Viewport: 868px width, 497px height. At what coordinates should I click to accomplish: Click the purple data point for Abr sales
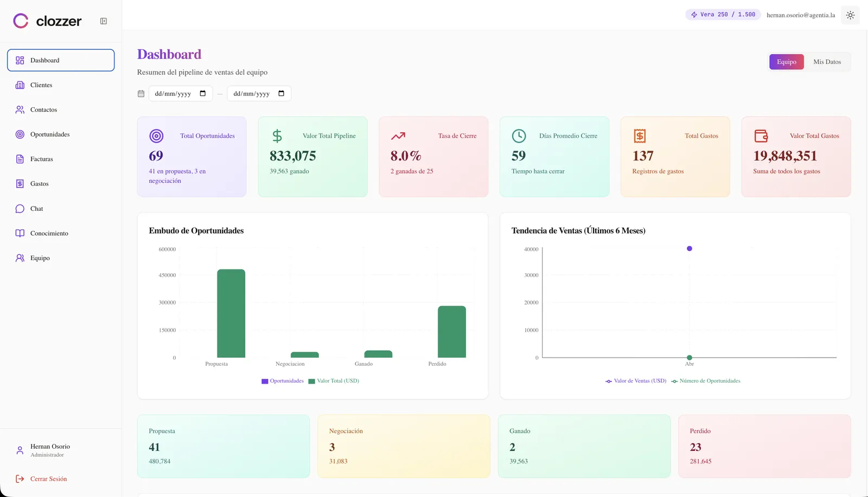click(690, 249)
